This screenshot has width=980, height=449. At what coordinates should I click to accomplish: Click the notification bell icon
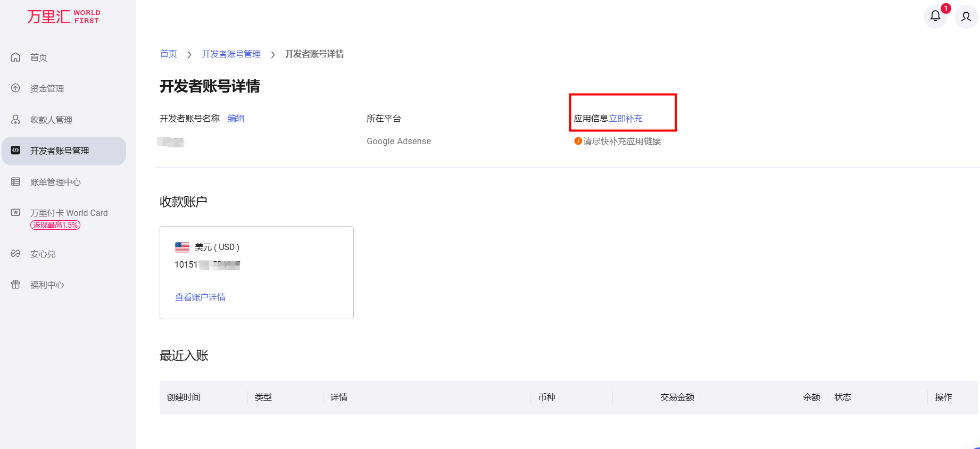click(935, 16)
